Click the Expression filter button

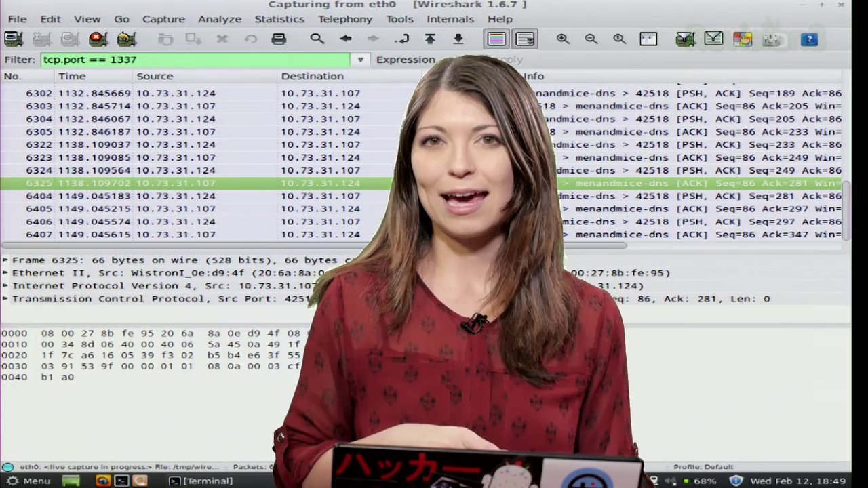[406, 60]
